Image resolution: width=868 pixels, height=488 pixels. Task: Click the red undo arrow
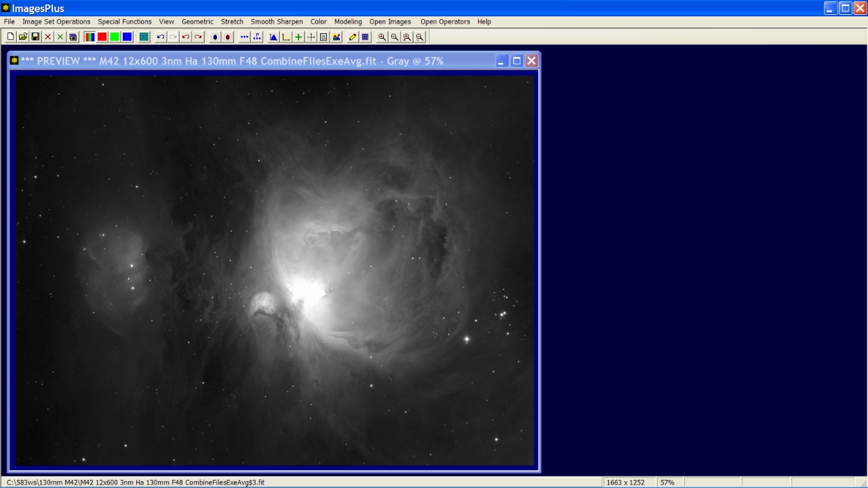point(186,37)
